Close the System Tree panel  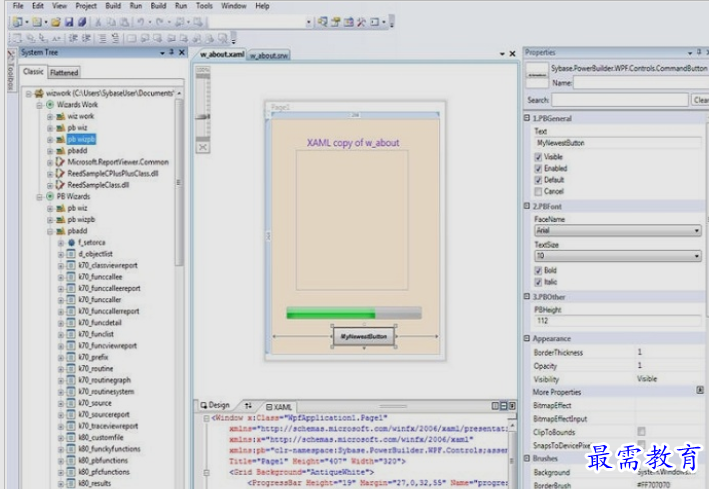[182, 52]
